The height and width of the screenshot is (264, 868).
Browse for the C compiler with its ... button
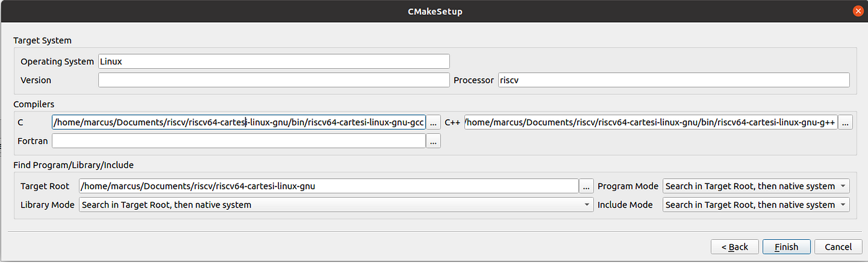433,123
